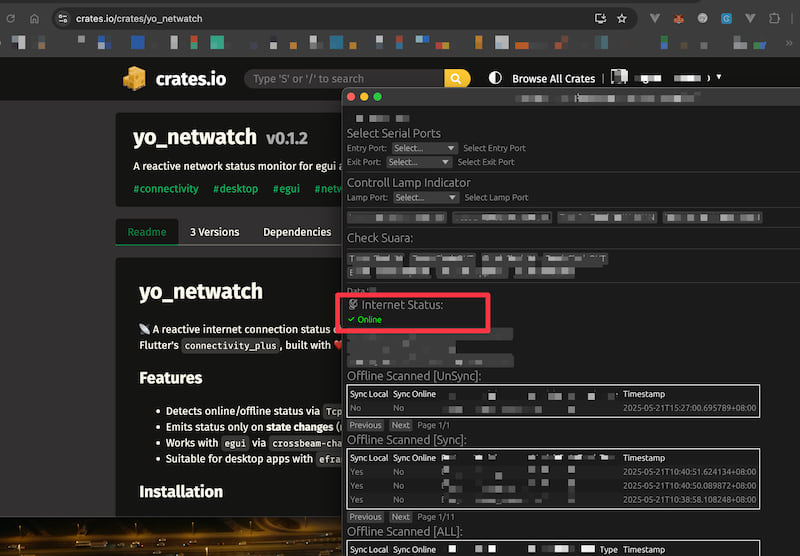Click Browse All Crates link

pyautogui.click(x=554, y=79)
